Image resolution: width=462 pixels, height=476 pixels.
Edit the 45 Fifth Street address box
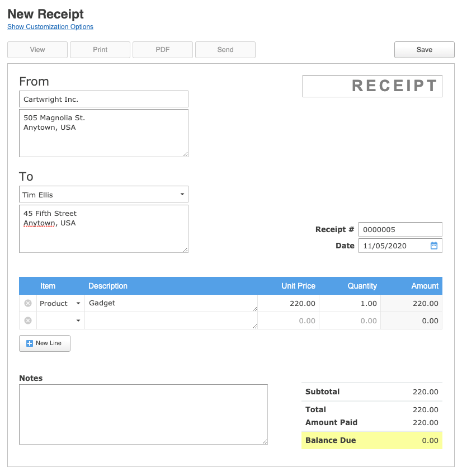point(103,229)
